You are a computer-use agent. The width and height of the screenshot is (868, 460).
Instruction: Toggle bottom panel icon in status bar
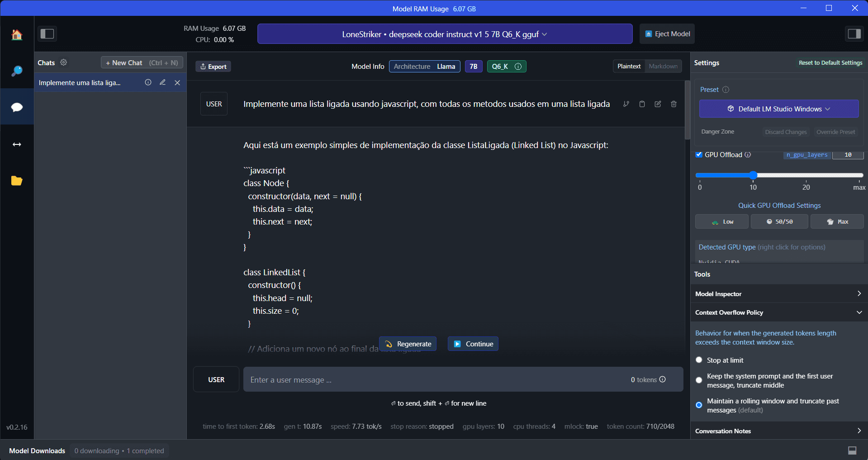coord(852,450)
